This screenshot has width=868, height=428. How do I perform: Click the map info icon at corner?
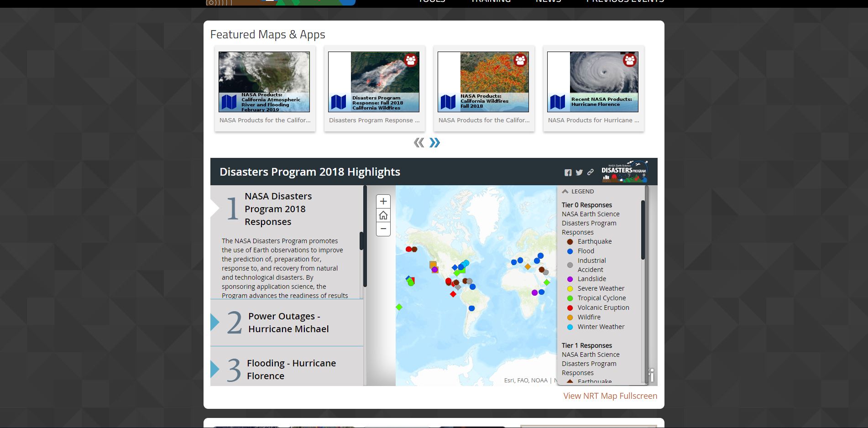click(652, 375)
